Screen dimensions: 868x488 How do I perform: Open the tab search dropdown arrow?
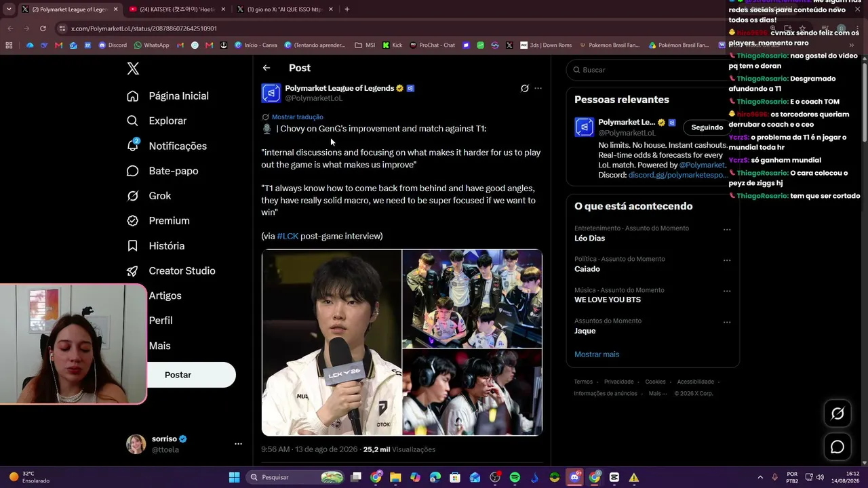click(9, 9)
